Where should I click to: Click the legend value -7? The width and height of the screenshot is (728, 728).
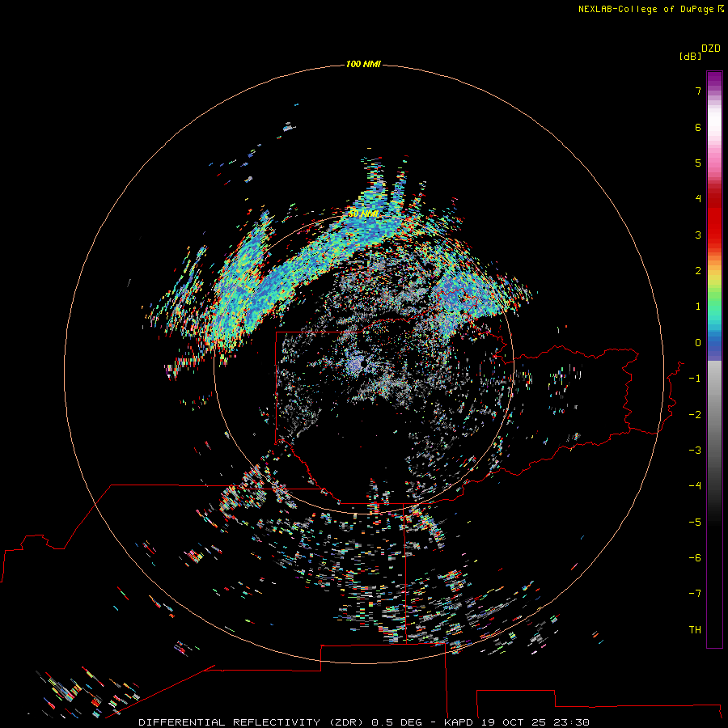(695, 594)
